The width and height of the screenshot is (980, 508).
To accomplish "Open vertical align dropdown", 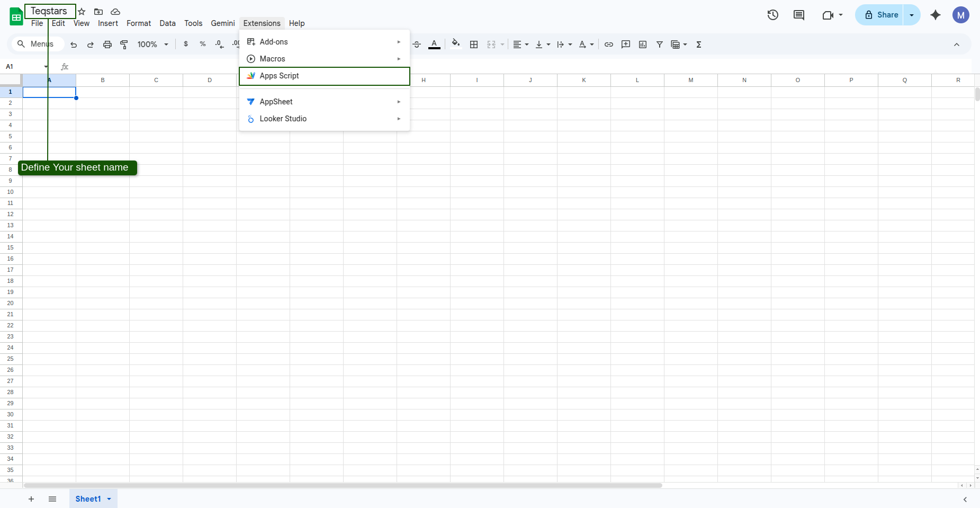I will coord(543,44).
